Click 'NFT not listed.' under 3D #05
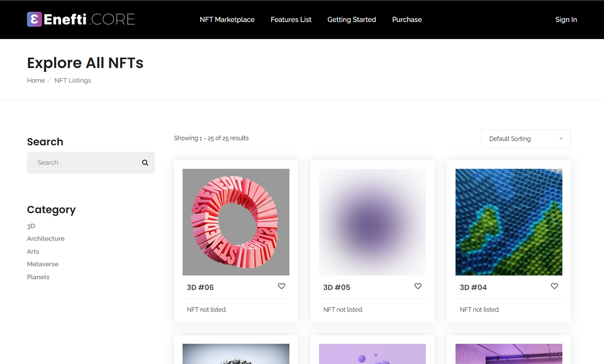The height and width of the screenshot is (364, 604). coord(343,310)
